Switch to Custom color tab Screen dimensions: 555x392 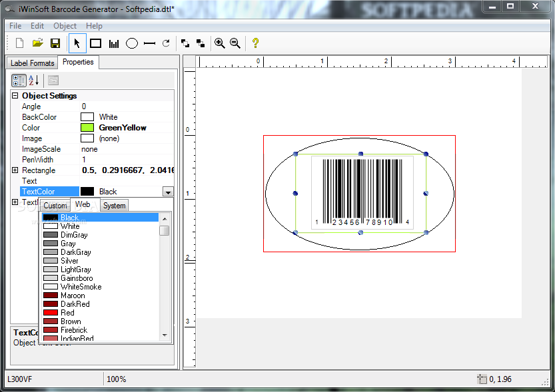point(55,206)
